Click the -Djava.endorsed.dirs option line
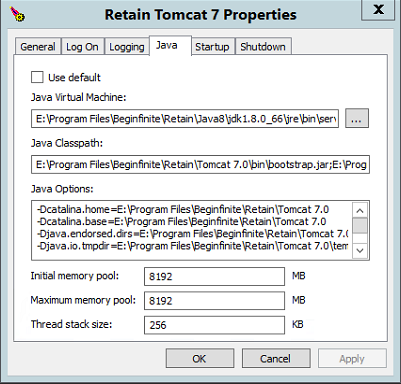This screenshot has width=401, height=384. tap(192, 234)
